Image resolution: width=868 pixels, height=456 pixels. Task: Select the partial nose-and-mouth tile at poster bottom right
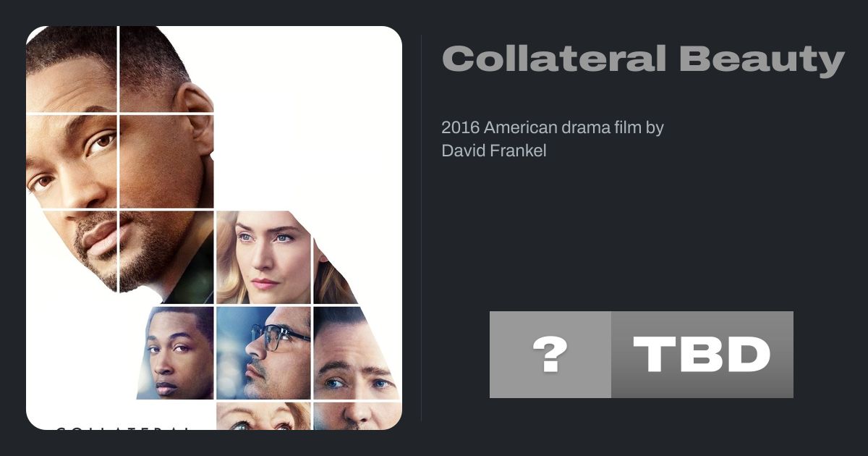(357, 416)
